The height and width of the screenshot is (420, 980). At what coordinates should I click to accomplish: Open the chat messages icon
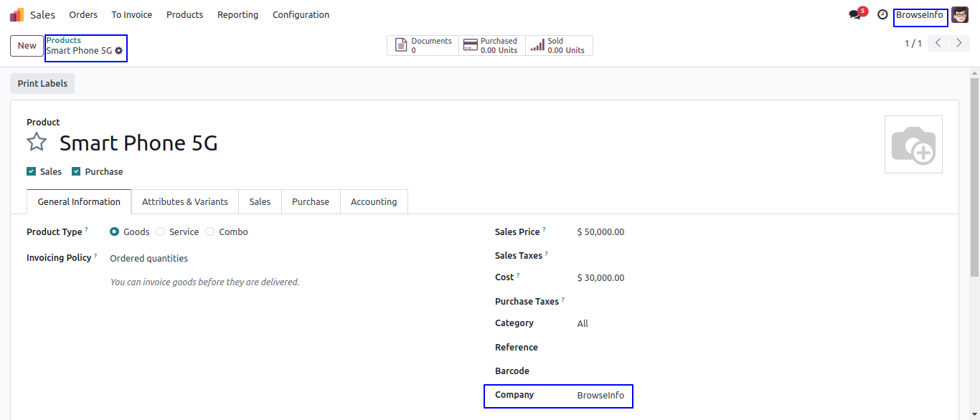point(854,14)
